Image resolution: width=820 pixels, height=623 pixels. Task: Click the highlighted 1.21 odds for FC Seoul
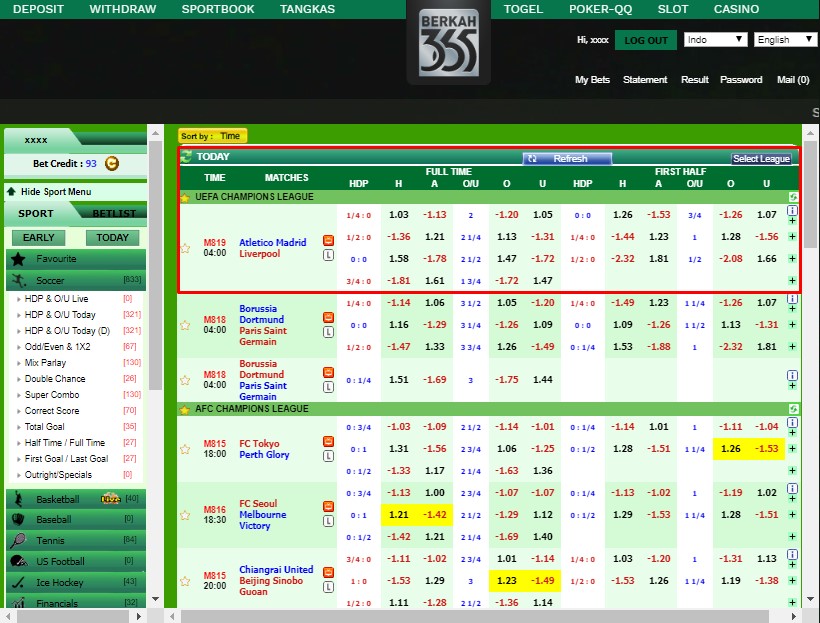[399, 514]
